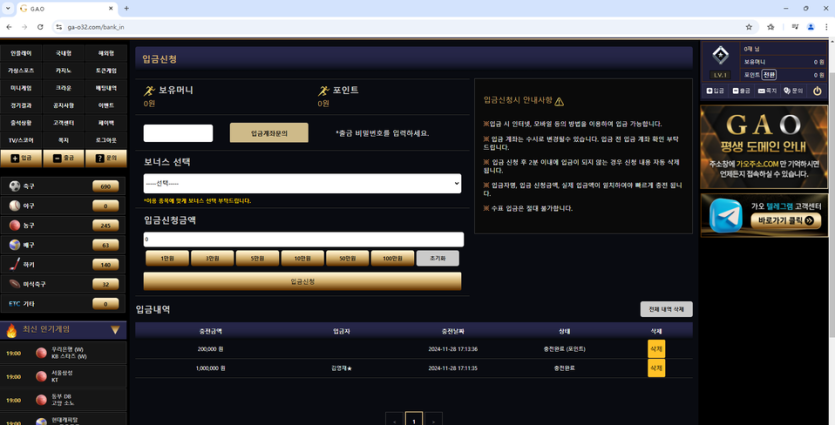The height and width of the screenshot is (425, 835).
Task: Go to page 1 in pagination
Action: point(414,419)
